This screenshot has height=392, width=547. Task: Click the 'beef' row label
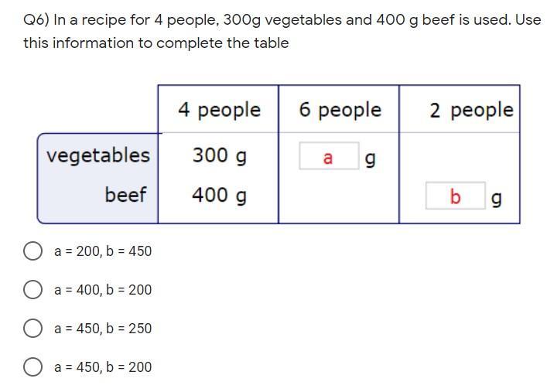click(125, 194)
